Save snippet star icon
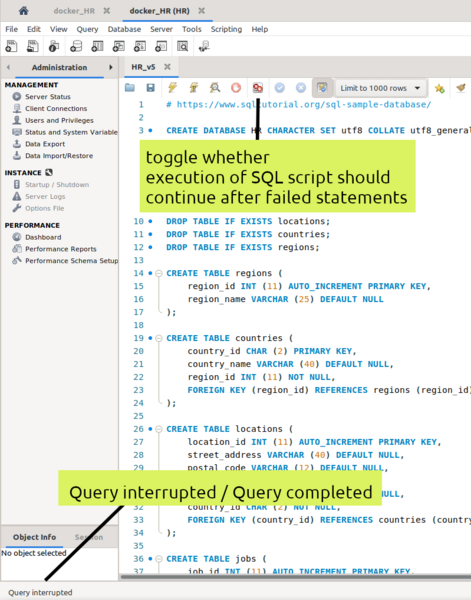 click(440, 88)
